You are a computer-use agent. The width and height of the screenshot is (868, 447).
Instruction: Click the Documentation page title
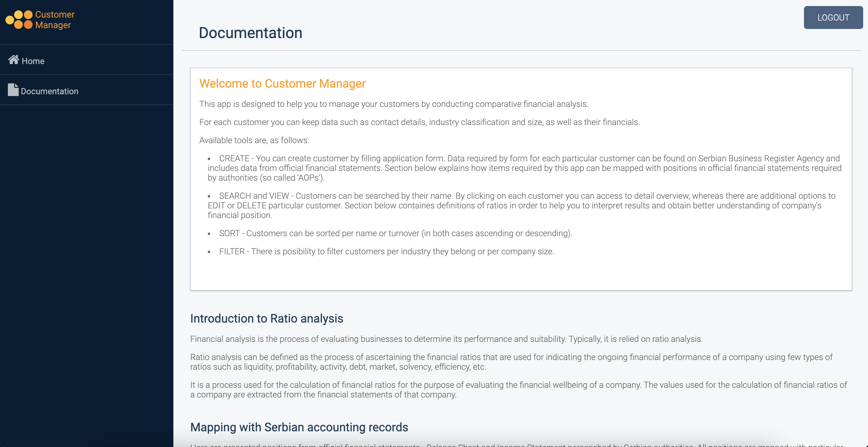[250, 33]
